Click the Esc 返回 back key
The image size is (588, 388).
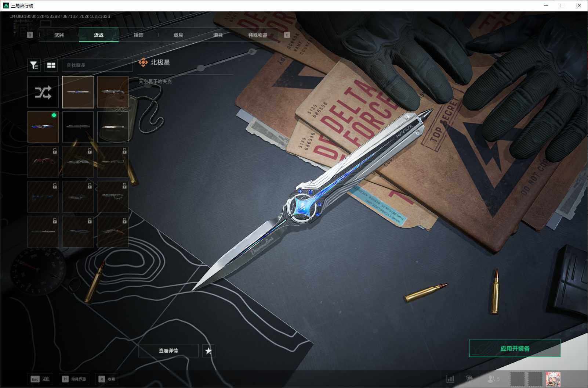(40, 379)
